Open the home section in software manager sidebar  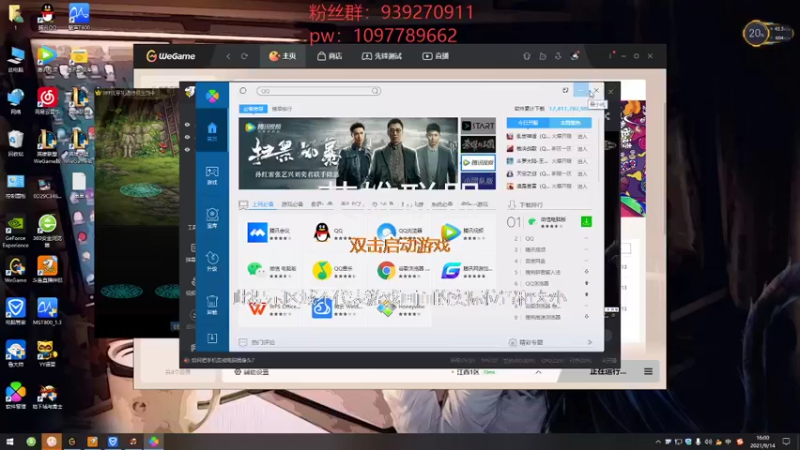[x=212, y=131]
